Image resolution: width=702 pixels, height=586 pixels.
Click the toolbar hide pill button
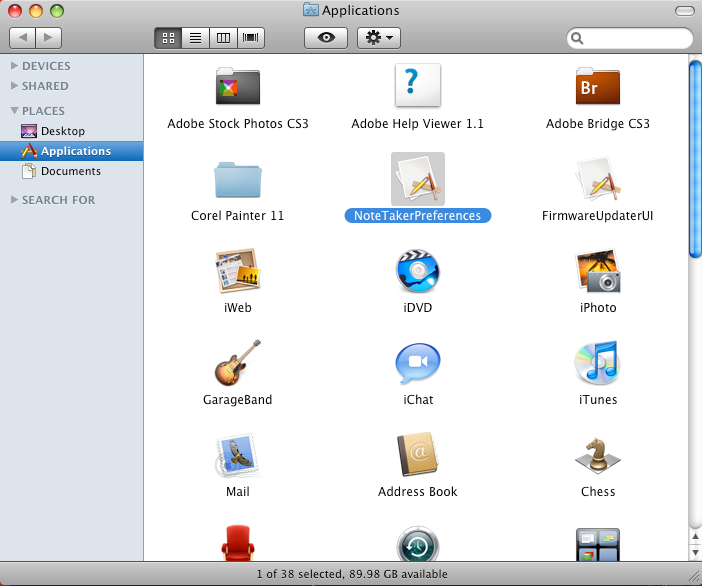[x=685, y=11]
